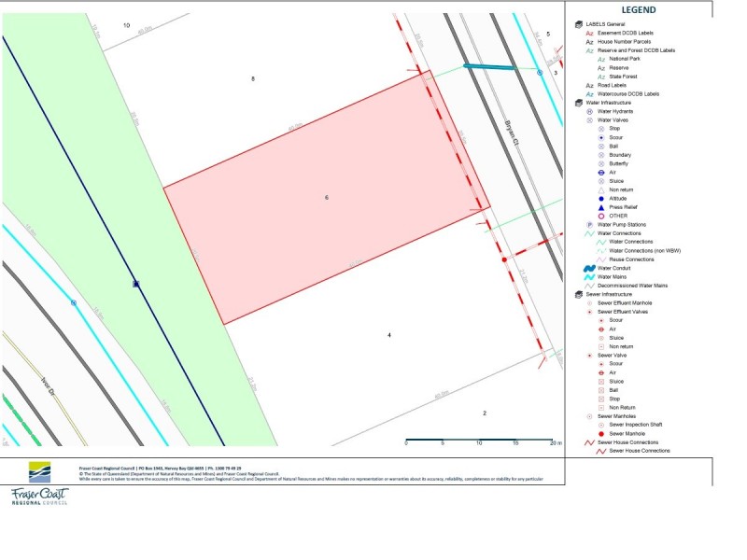Click the Bryan Ct road label
Viewport: 747px width, 560px height.
[512, 133]
